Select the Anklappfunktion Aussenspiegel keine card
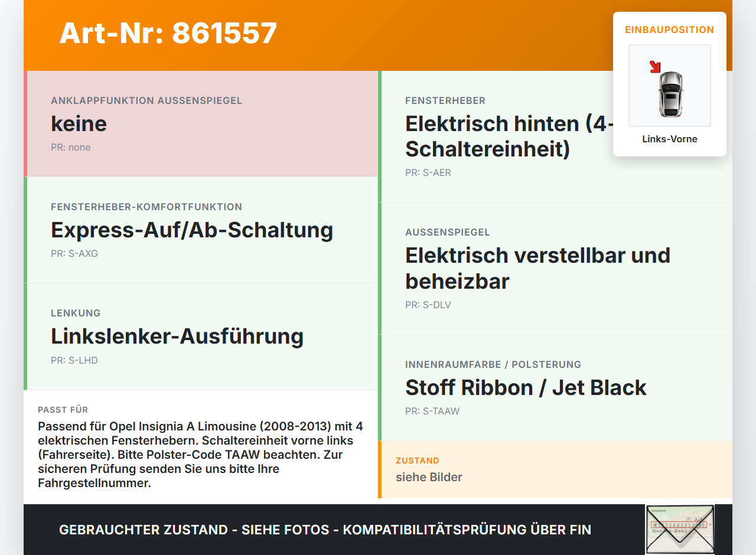Viewport: 756px width, 555px height. pos(201,124)
